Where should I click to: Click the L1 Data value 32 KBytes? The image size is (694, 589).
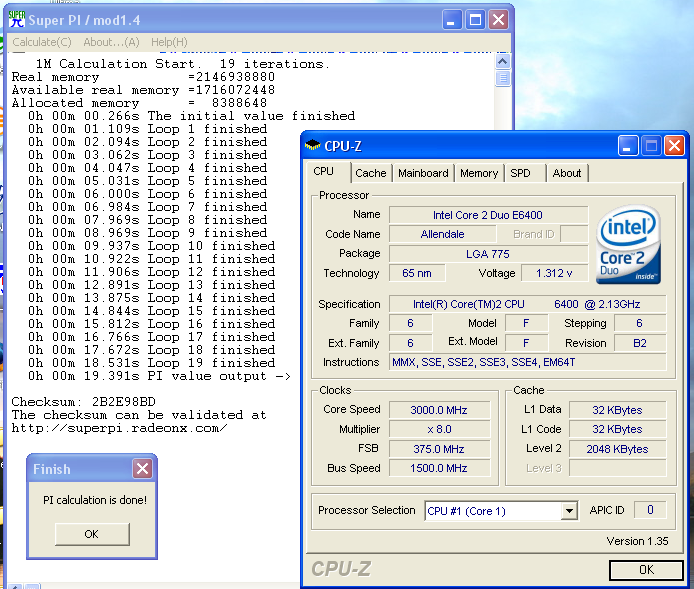pos(617,410)
